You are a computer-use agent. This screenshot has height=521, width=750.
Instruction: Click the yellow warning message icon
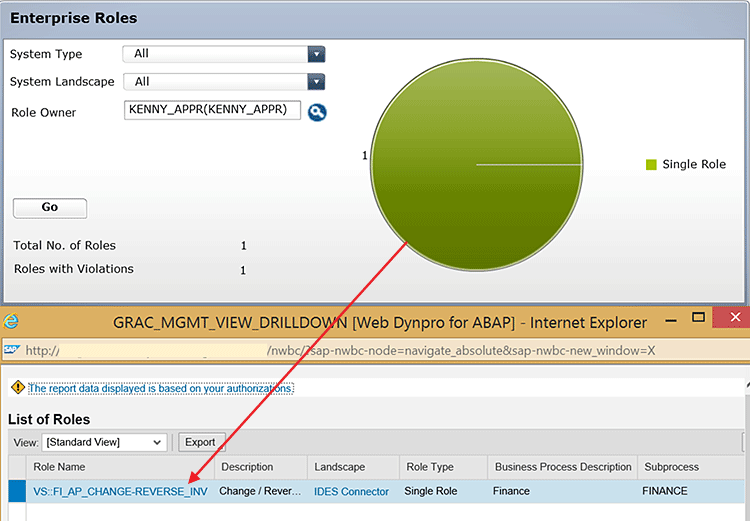pos(16,388)
